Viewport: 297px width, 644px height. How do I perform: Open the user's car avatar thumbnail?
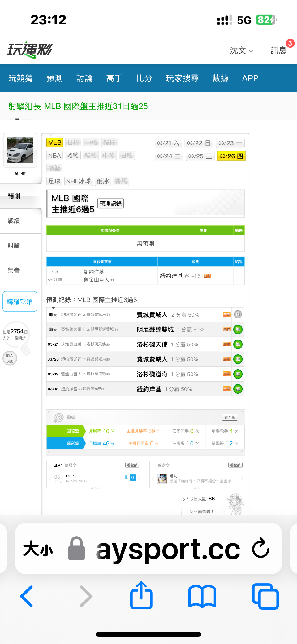pyautogui.click(x=20, y=151)
